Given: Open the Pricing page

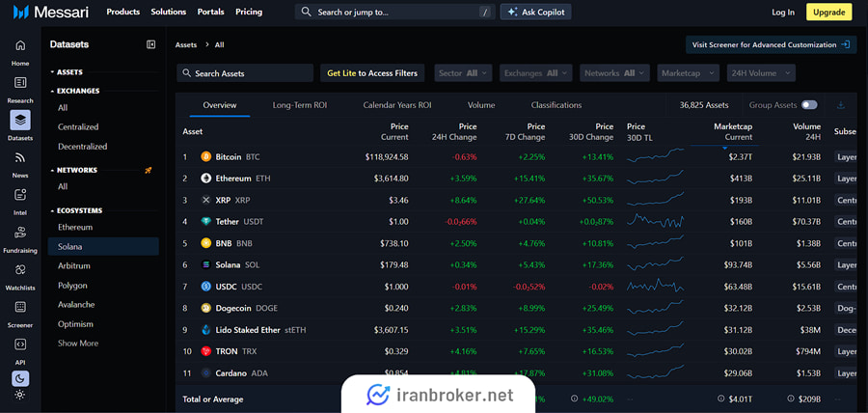Looking at the screenshot, I should click(249, 12).
